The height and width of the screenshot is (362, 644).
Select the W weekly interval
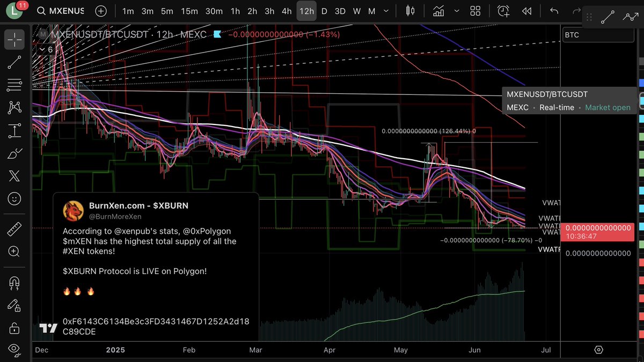(357, 11)
